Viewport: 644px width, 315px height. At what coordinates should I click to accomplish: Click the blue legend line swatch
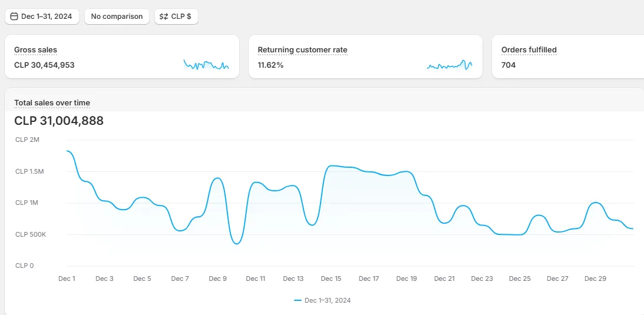pos(298,300)
